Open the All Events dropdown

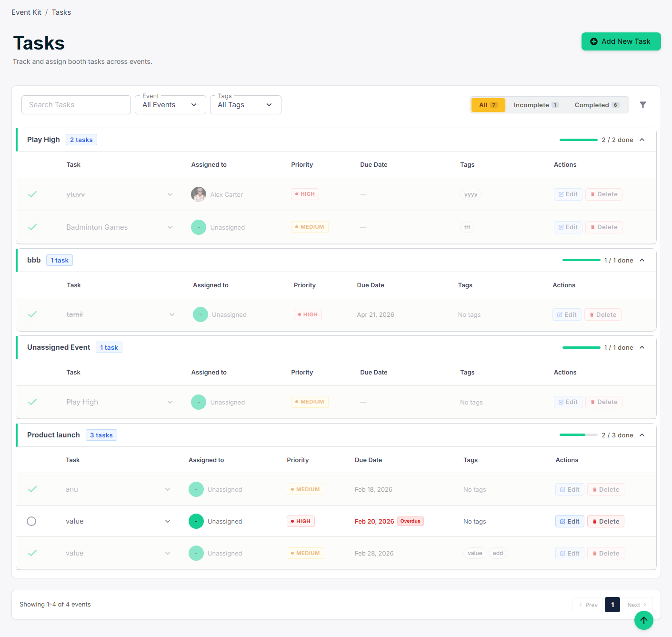[171, 105]
